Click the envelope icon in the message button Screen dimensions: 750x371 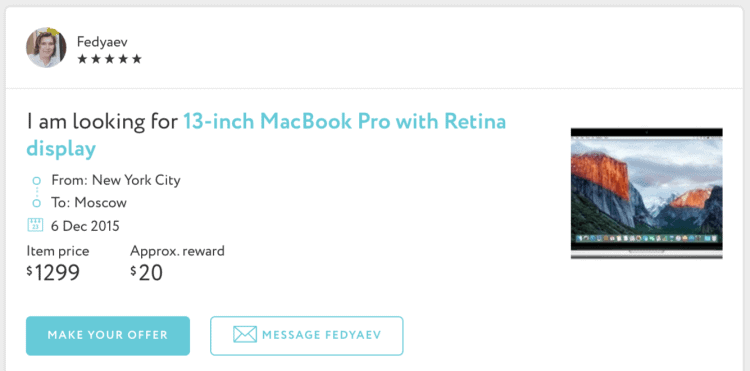point(245,335)
